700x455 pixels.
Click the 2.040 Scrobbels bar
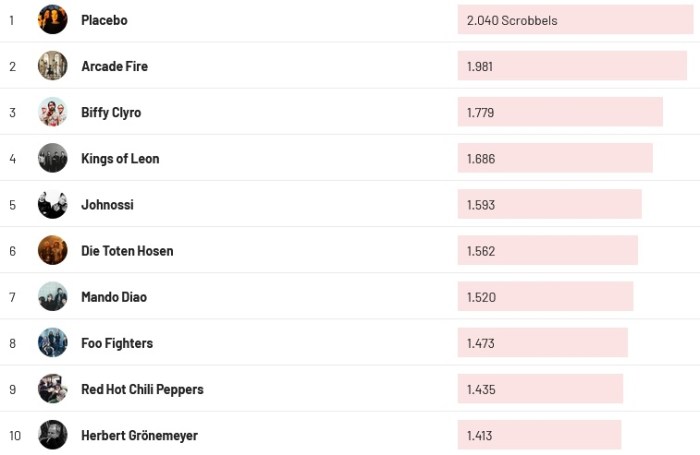pos(575,20)
